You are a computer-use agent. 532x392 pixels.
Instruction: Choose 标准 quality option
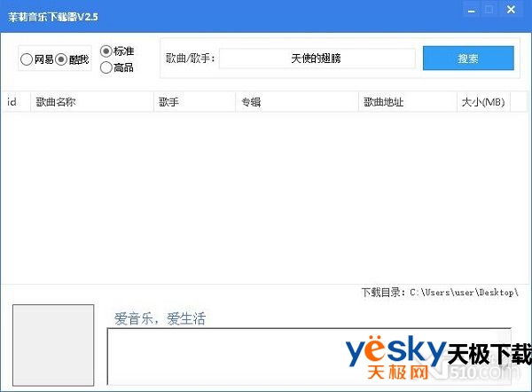106,51
